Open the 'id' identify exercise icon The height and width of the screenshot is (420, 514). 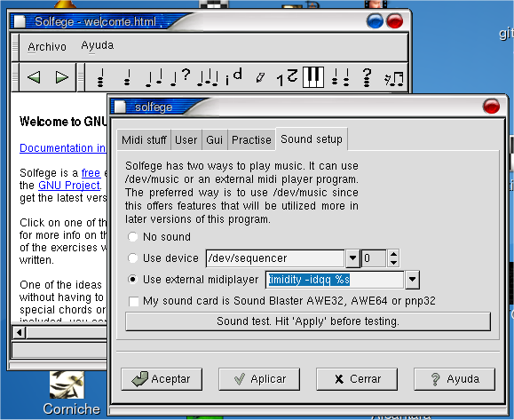click(x=233, y=77)
